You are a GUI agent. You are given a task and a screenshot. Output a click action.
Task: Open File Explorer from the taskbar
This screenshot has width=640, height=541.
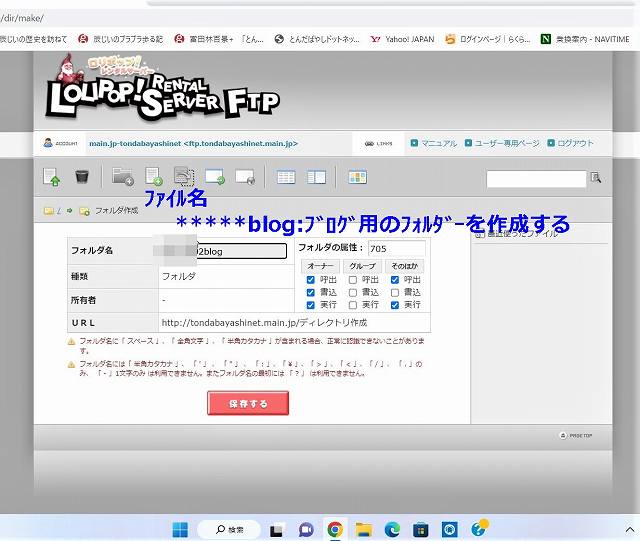[x=364, y=528]
